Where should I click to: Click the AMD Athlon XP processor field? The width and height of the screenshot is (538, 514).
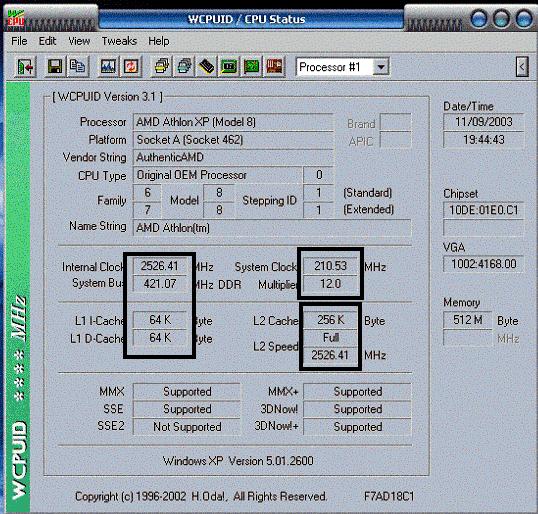coord(233,122)
